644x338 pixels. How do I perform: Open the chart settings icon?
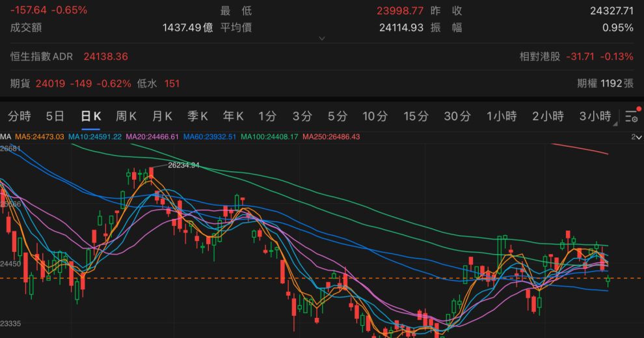pyautogui.click(x=632, y=117)
